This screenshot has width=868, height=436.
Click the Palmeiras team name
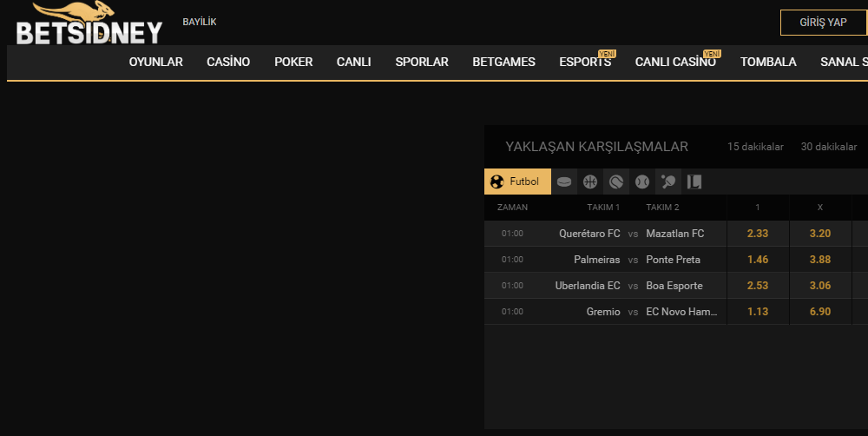[597, 260]
